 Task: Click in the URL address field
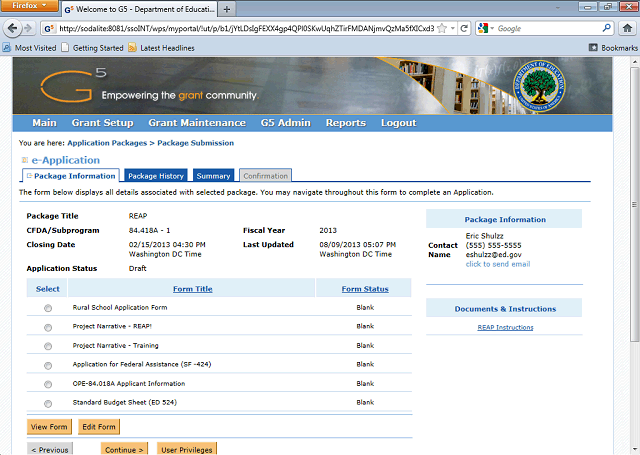point(246,28)
